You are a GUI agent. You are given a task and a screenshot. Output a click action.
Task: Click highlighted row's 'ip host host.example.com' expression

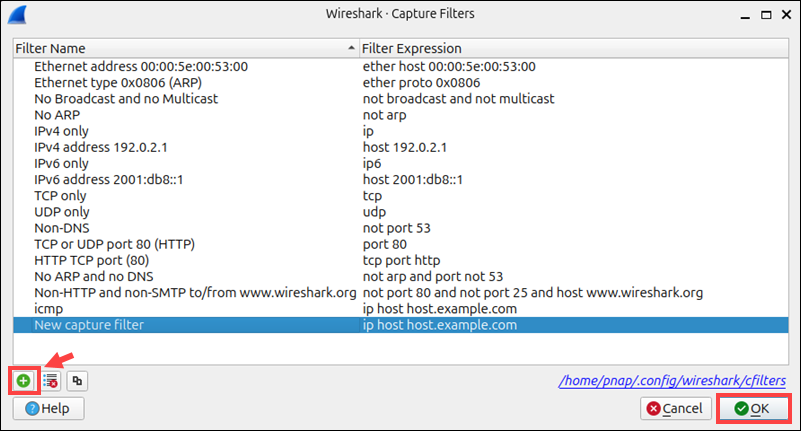(440, 325)
